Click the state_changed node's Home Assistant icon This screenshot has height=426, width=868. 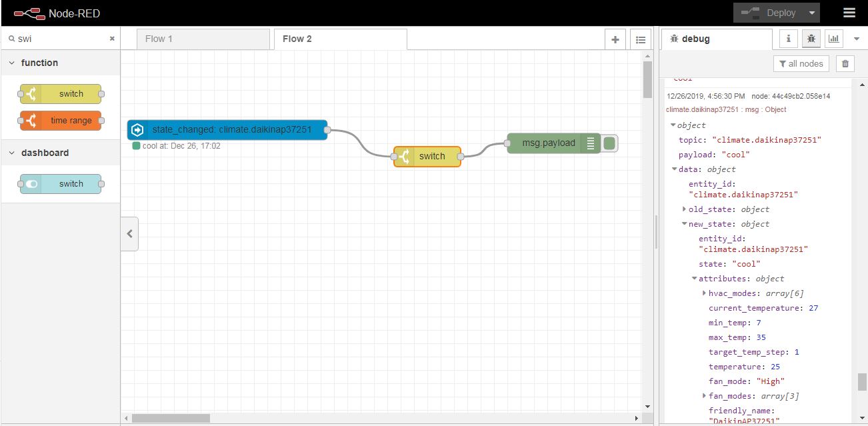[138, 129]
